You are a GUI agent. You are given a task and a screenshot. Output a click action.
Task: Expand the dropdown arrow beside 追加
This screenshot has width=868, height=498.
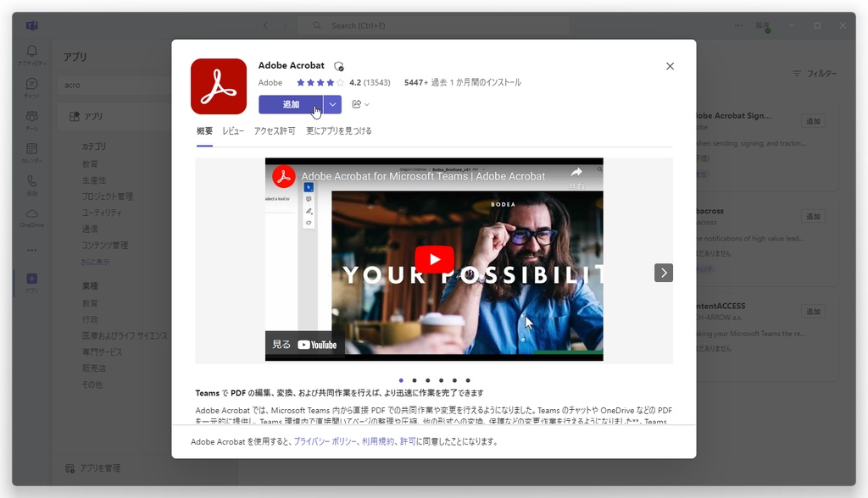point(332,104)
